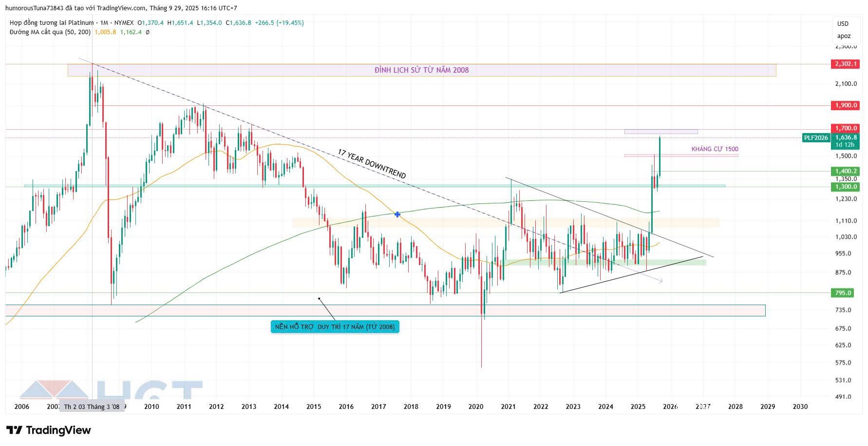Click the orange 1,005.8 MA value
The width and height of the screenshot is (868, 446).
[105, 32]
